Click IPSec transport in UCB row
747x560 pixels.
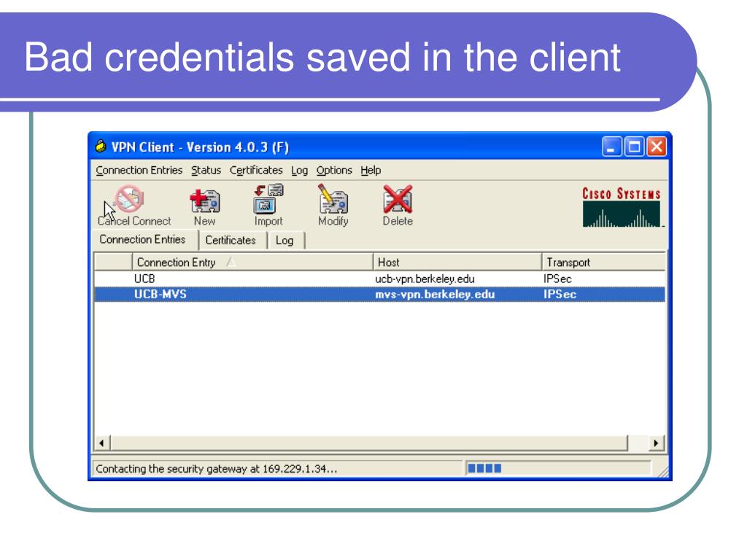coord(557,279)
